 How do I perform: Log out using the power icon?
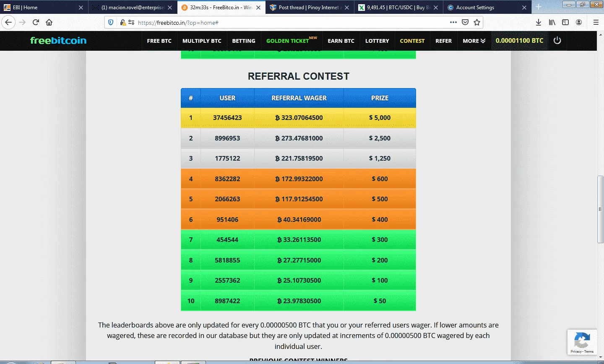tap(557, 41)
